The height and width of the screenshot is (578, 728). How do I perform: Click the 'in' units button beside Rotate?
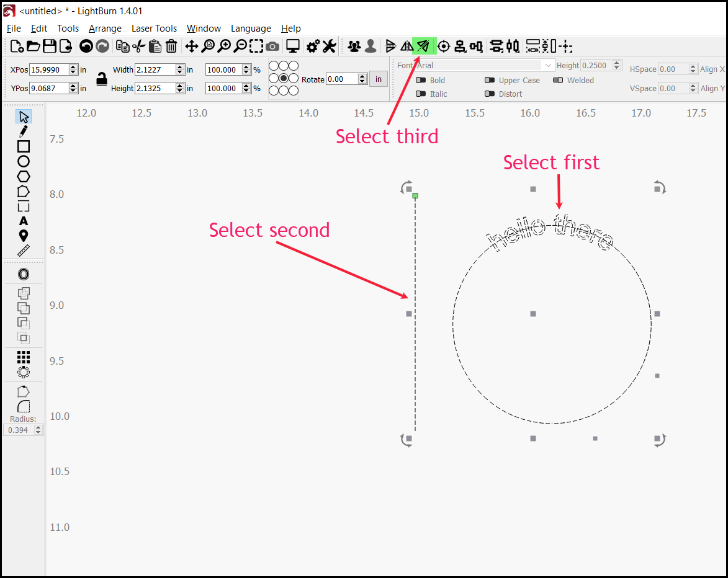coord(379,79)
